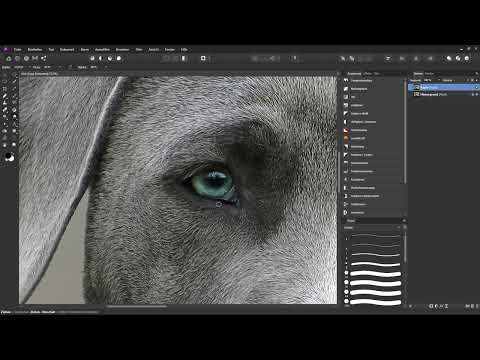Select the Crop tool in the tools panel

(5, 89)
